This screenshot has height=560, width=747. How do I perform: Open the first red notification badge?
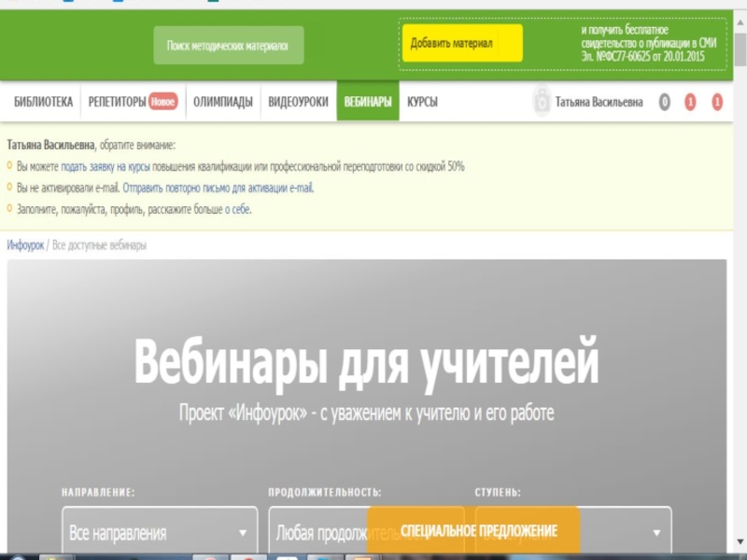point(690,103)
